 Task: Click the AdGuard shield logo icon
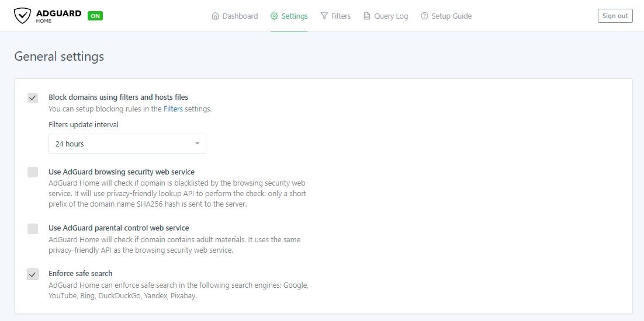click(22, 16)
